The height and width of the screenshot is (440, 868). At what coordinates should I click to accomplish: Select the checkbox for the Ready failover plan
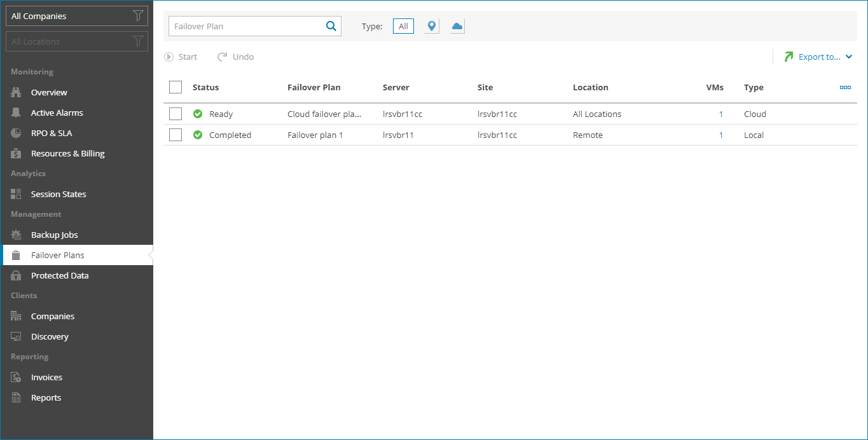point(176,114)
